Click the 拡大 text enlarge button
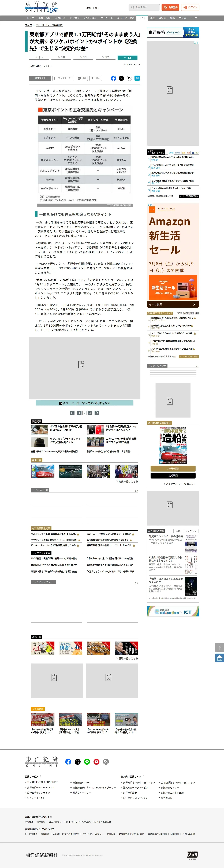This screenshot has width=224, height=868. click(95, 78)
